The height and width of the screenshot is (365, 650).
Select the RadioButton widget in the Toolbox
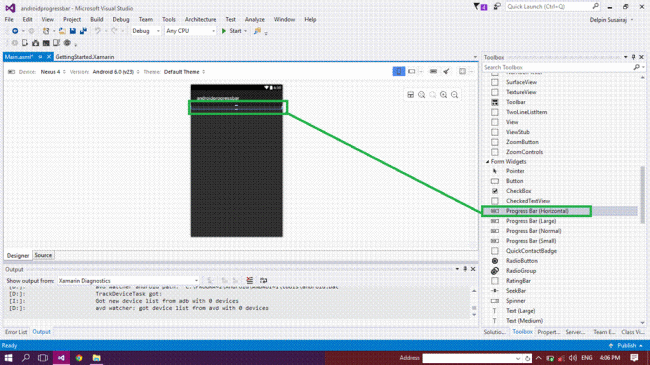tap(521, 261)
